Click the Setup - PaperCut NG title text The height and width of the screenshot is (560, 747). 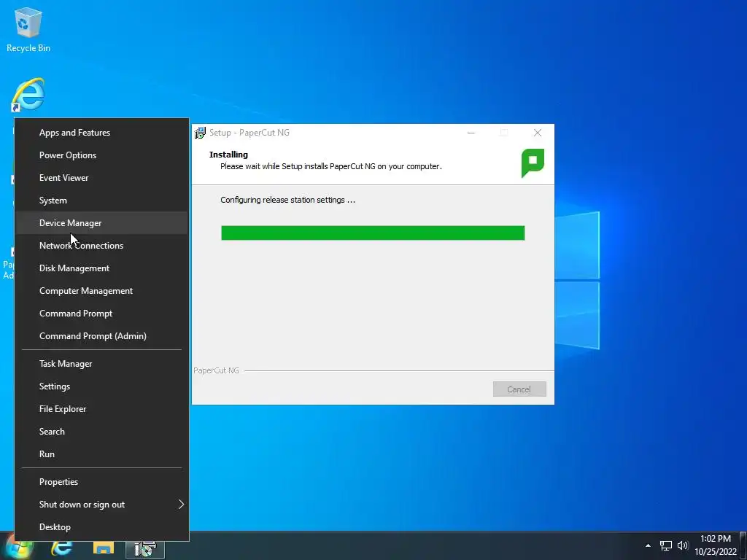pyautogui.click(x=249, y=133)
